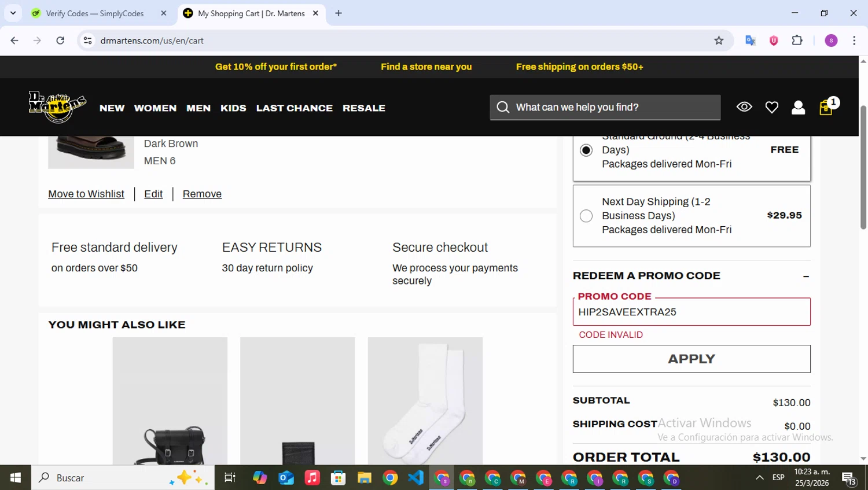The width and height of the screenshot is (868, 490).
Task: Open the black wallet product
Action: pos(297,401)
